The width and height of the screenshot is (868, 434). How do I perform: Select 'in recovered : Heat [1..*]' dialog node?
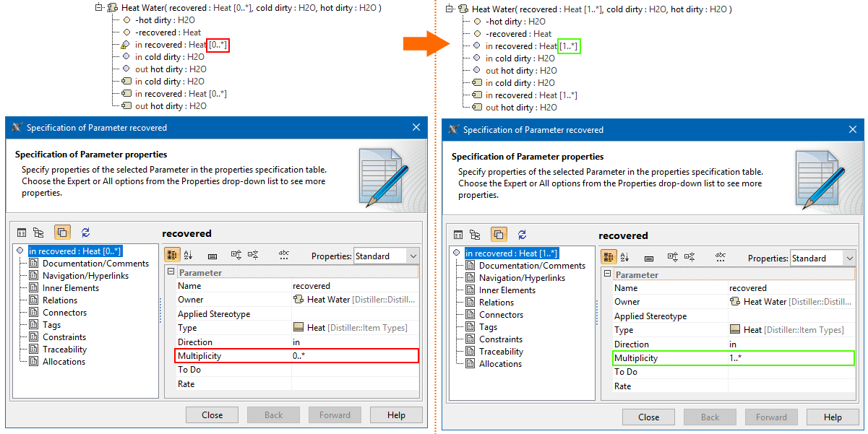pos(512,253)
